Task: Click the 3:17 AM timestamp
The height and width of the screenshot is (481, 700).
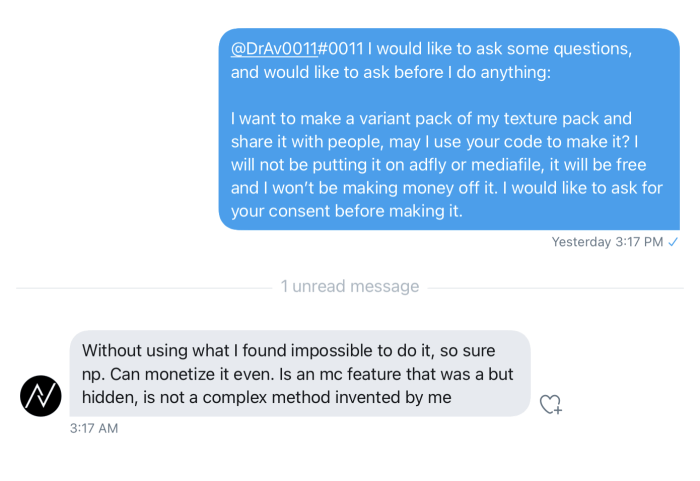Action: click(x=94, y=428)
